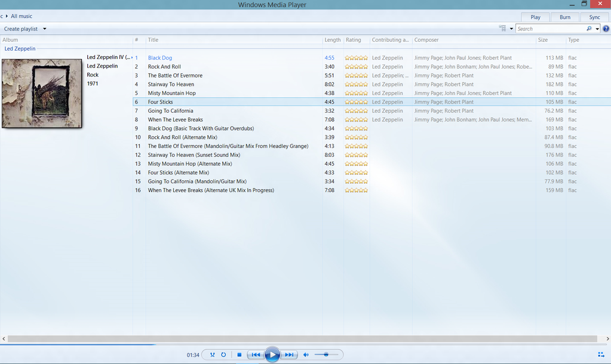The width and height of the screenshot is (611, 364).
Task: Open the search options dropdown arrow
Action: pyautogui.click(x=597, y=28)
